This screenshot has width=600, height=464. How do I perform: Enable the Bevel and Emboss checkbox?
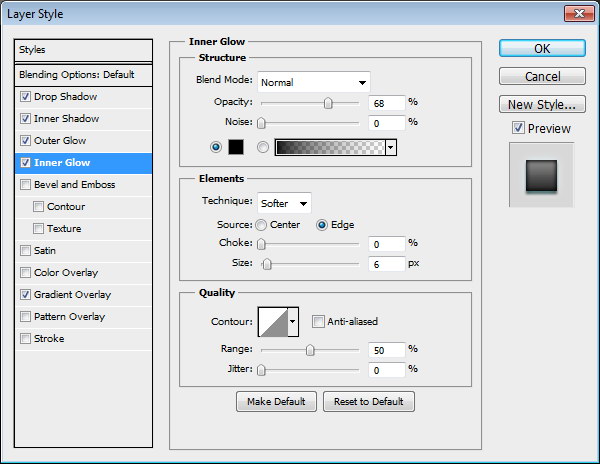pyautogui.click(x=25, y=185)
